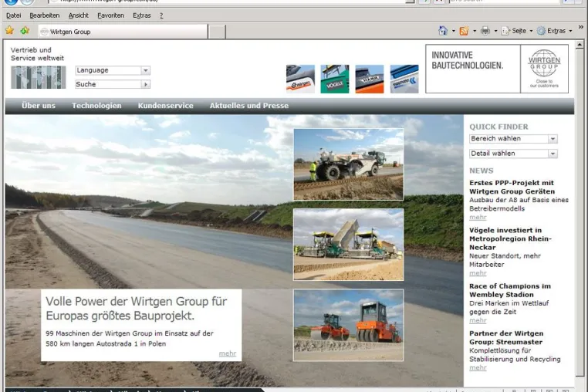The image size is (588, 392).
Task: Click Vögele investiert news headline
Action: pyautogui.click(x=510, y=238)
